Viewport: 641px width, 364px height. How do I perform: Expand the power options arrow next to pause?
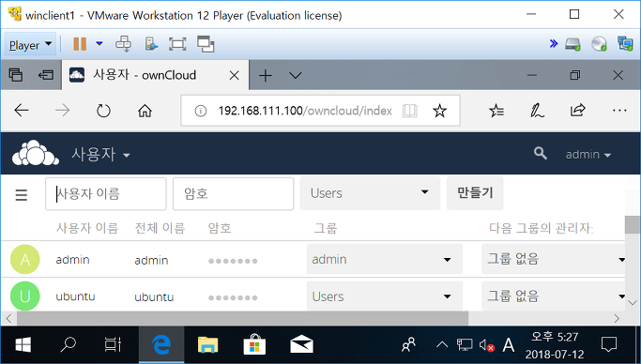point(99,43)
